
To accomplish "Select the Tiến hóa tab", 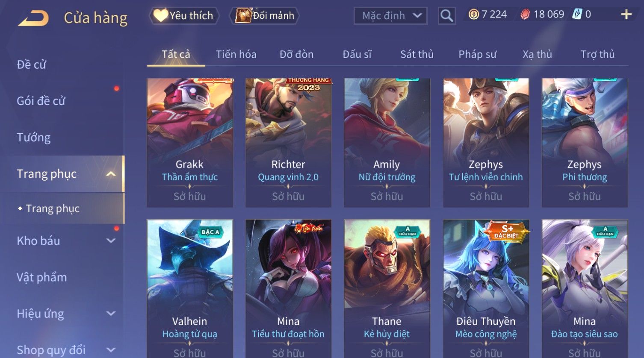I will click(x=236, y=54).
